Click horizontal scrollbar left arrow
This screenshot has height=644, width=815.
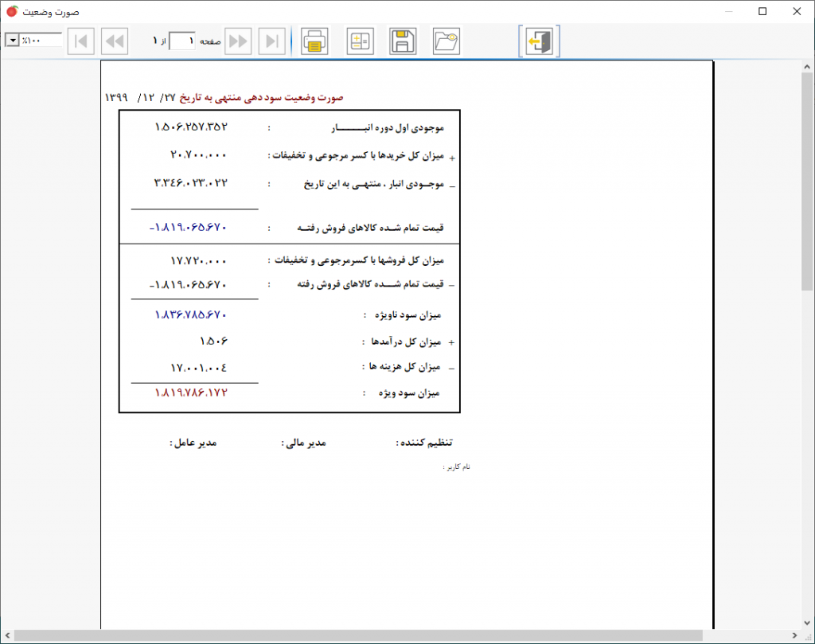(x=7, y=635)
